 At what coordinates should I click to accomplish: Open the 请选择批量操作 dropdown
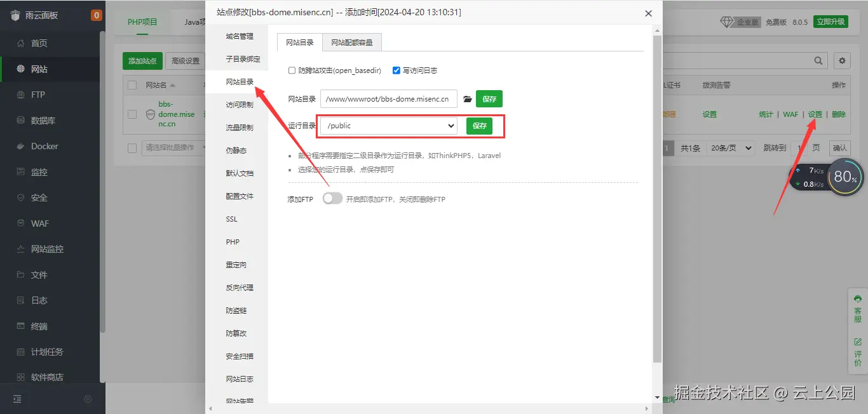pyautogui.click(x=175, y=147)
